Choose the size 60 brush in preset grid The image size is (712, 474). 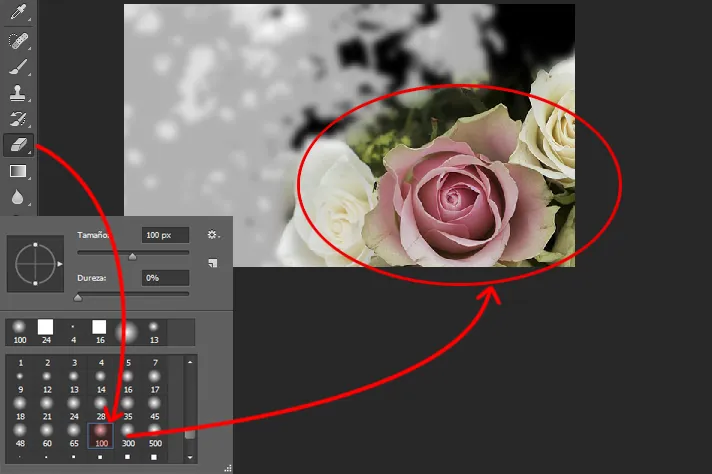pos(47,436)
